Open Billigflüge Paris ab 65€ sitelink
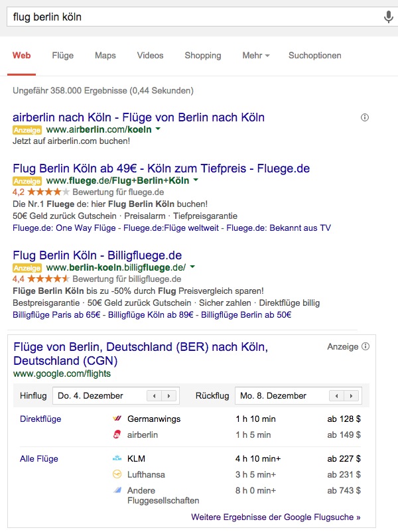Screen dimensions: 398x532 tap(56, 315)
